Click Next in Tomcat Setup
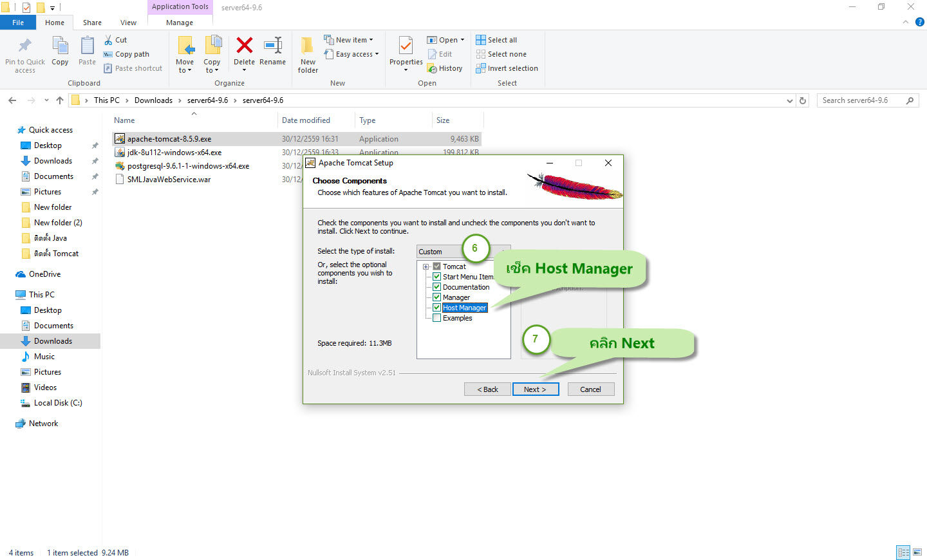The width and height of the screenshot is (927, 560). (536, 389)
